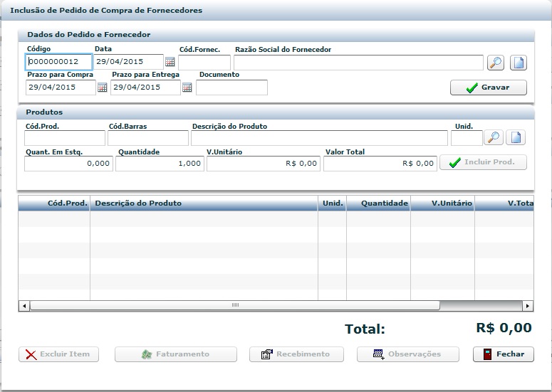Viewport: 552px width, 392px height.
Task: Click the Recebimento button
Action: pos(296,354)
